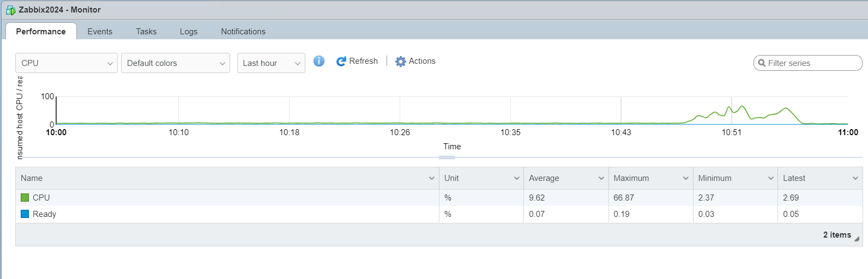868x279 pixels.
Task: Click the magnifier icon in filter box
Action: tap(762, 63)
